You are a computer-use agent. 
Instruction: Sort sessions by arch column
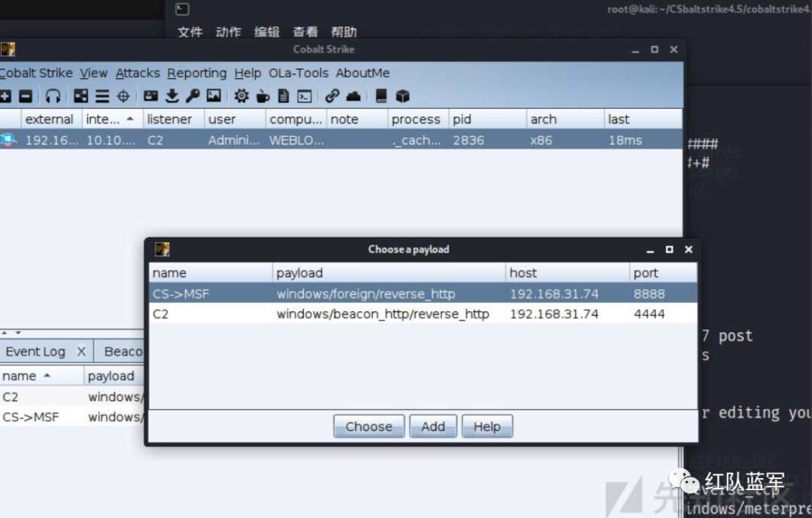[565, 119]
